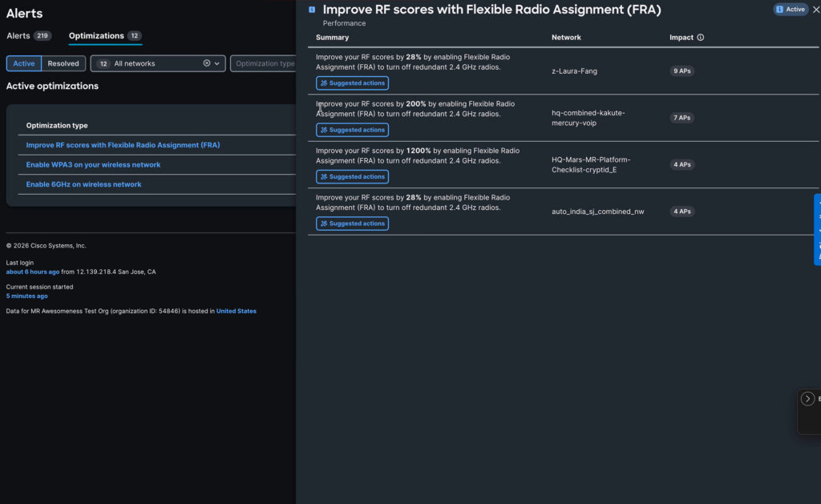This screenshot has width=821, height=504.
Task: Click the blue icon beside the FRA title
Action: point(312,10)
